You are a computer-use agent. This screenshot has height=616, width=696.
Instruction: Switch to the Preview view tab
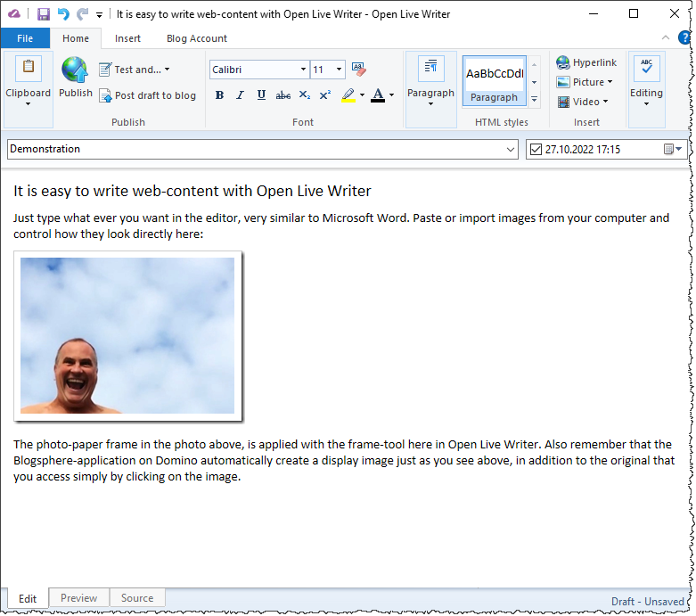[78, 598]
